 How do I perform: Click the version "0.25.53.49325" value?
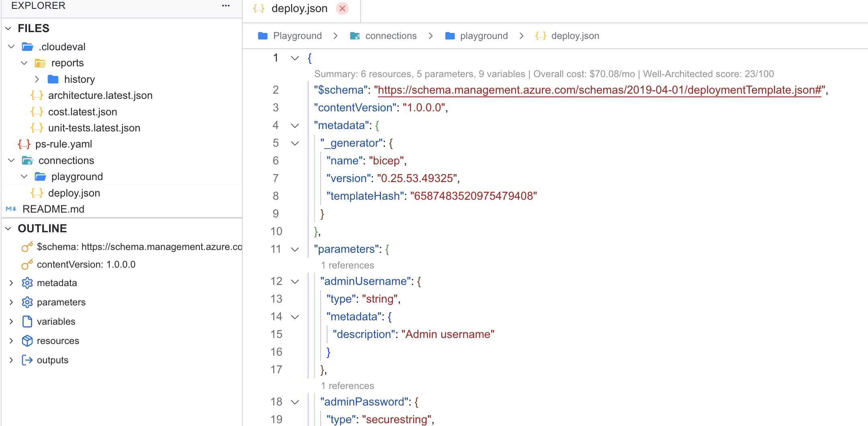coord(417,178)
